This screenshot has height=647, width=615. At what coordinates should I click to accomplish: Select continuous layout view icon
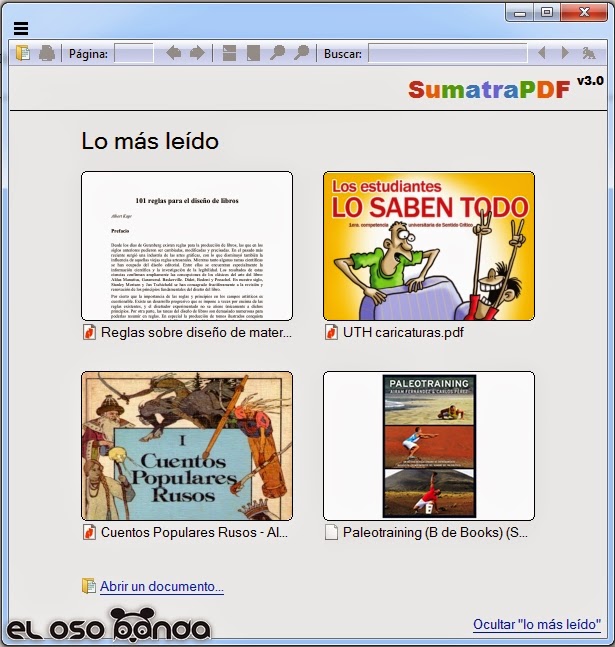click(229, 53)
